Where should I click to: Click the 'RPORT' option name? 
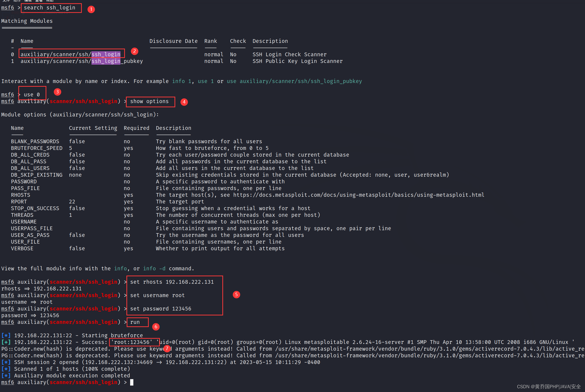[19, 202]
